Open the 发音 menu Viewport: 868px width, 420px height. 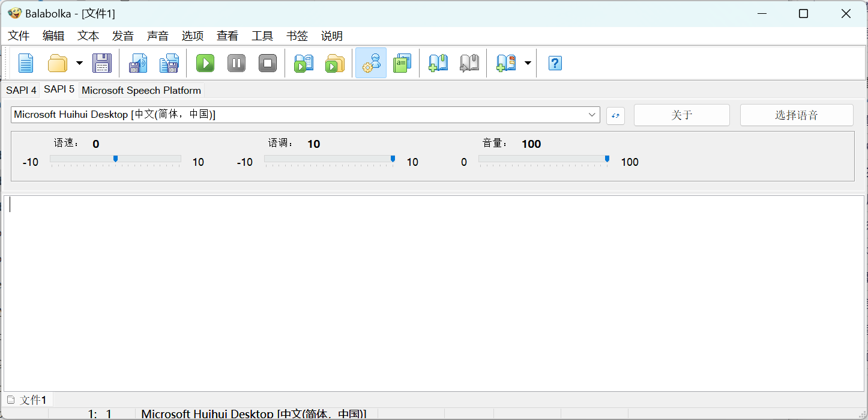[x=123, y=36]
